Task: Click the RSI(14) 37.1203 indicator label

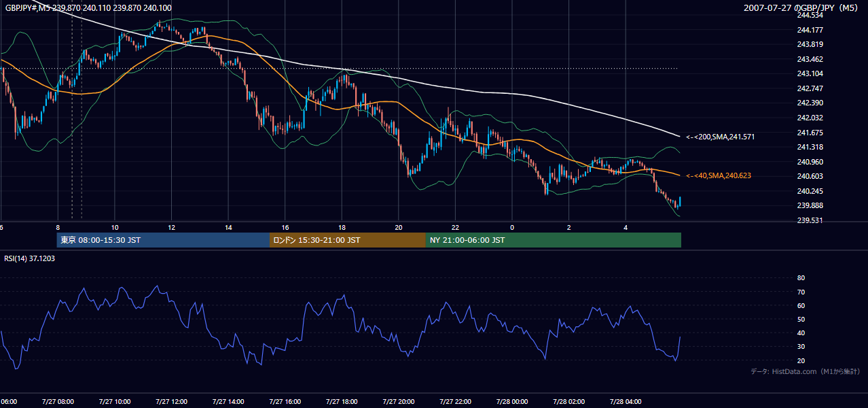Action: (x=30, y=258)
